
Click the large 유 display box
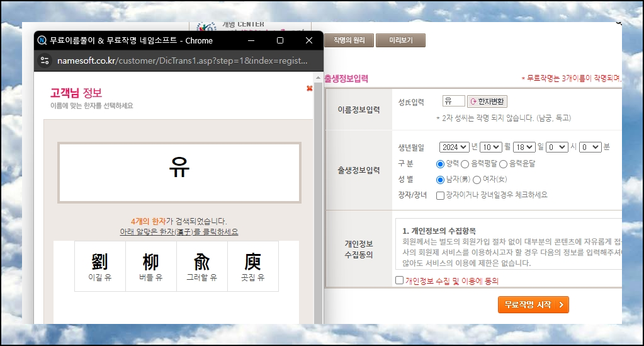(x=179, y=173)
